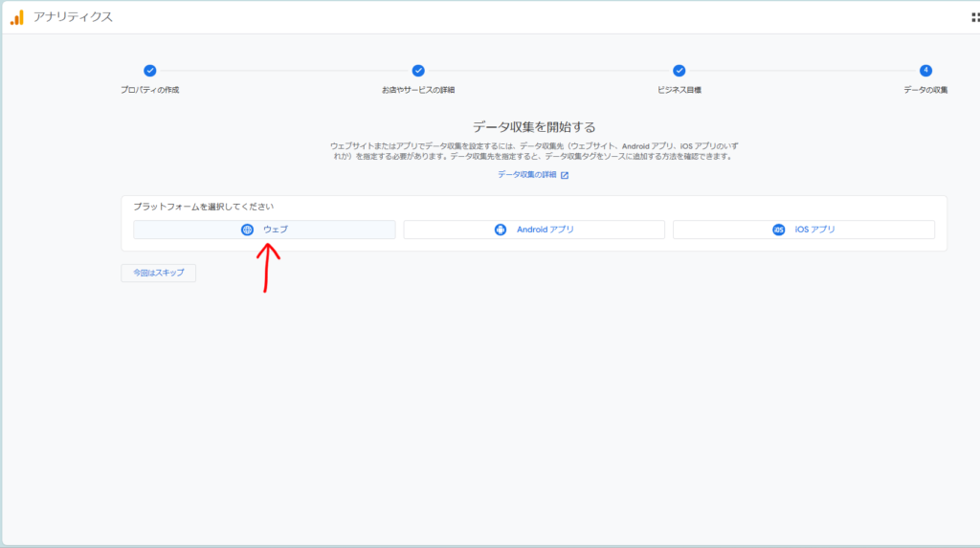Go to the お店やサービスの詳細 step label
Viewport: 980px width, 548px height.
pyautogui.click(x=418, y=90)
